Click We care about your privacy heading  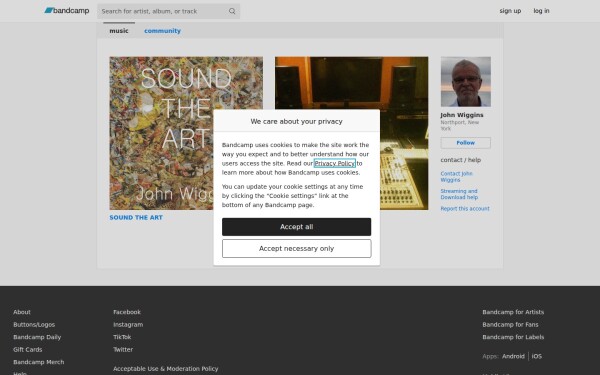[296, 121]
